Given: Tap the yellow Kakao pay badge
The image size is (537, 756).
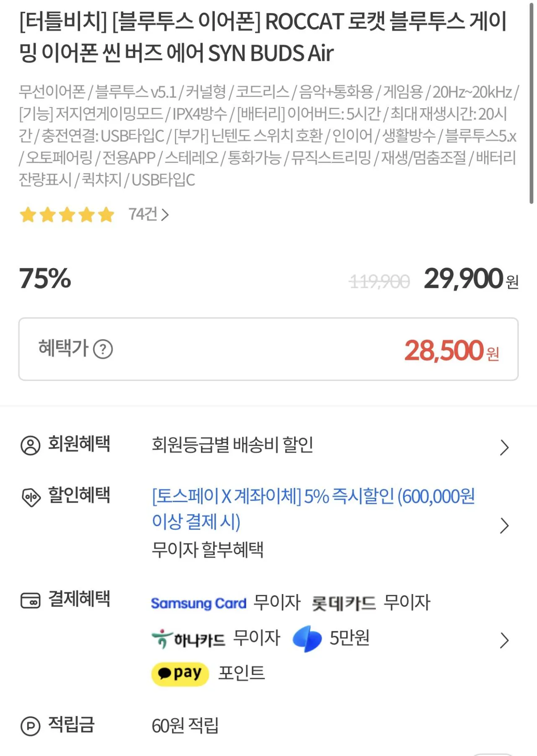Looking at the screenshot, I should click(x=180, y=674).
